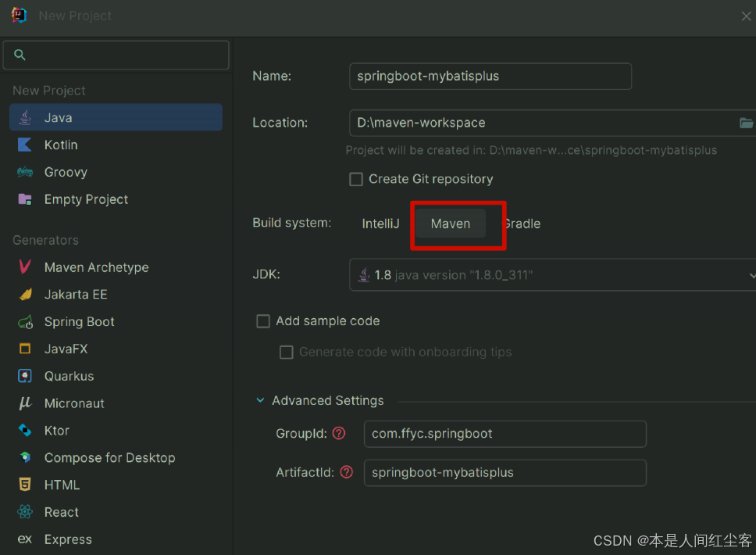Click the ArtifactId help question mark
The image size is (756, 555).
click(x=346, y=472)
